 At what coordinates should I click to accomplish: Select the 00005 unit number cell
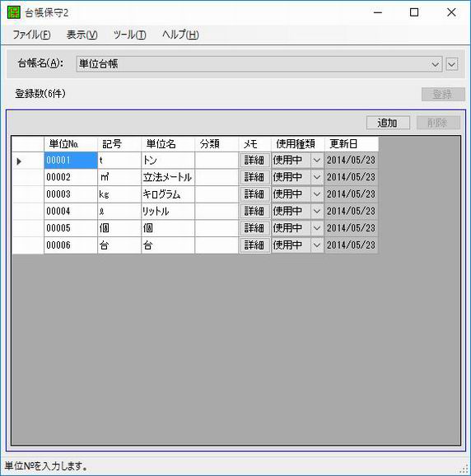(71, 228)
